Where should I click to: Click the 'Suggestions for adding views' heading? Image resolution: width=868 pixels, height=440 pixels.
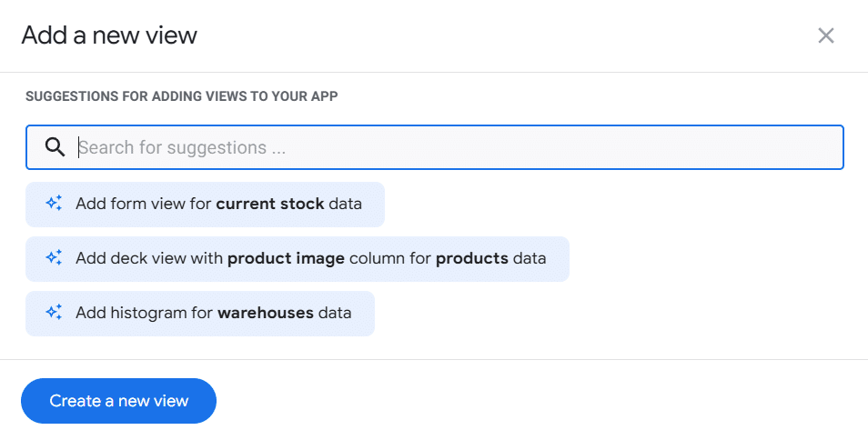(182, 95)
